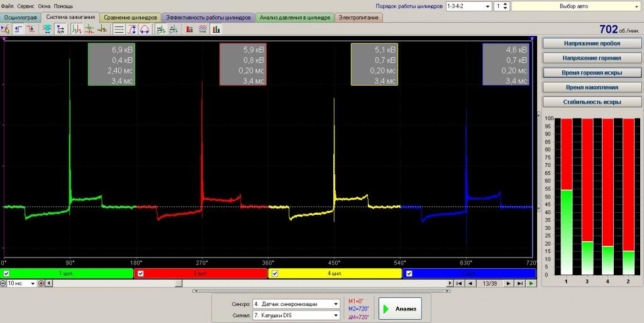Image resolution: width=644 pixels, height=323 pixels.
Task: Show the colored bar chart icon
Action: click(216, 29)
